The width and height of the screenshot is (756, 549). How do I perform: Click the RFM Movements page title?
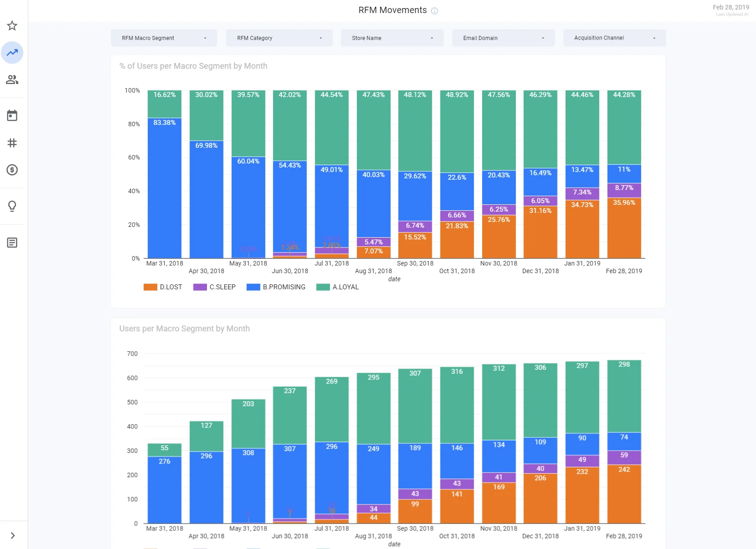(x=392, y=10)
